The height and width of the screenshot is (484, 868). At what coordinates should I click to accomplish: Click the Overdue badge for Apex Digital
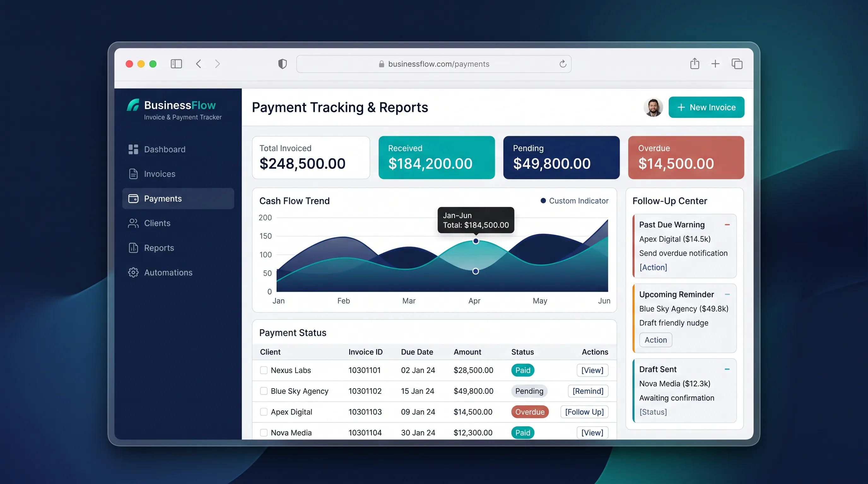coord(530,412)
